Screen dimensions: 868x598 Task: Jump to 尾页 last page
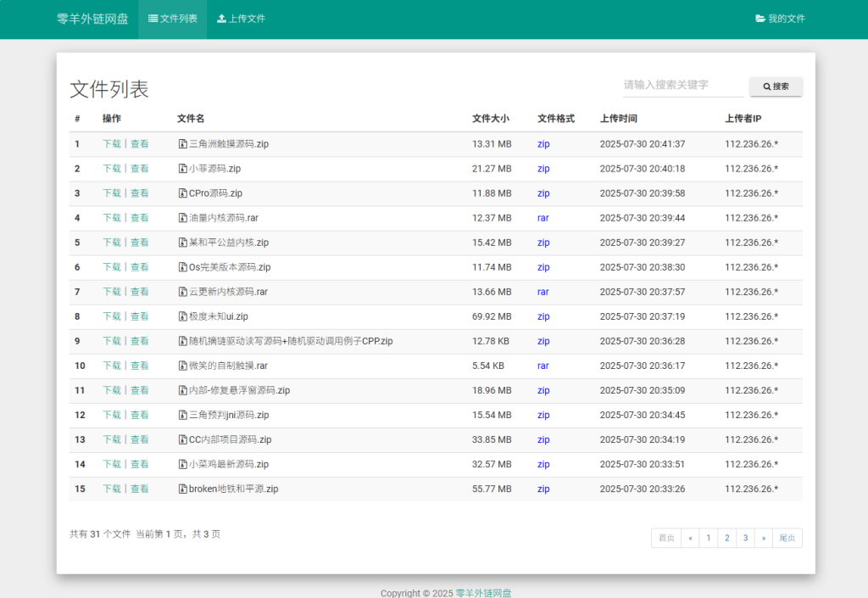click(787, 538)
